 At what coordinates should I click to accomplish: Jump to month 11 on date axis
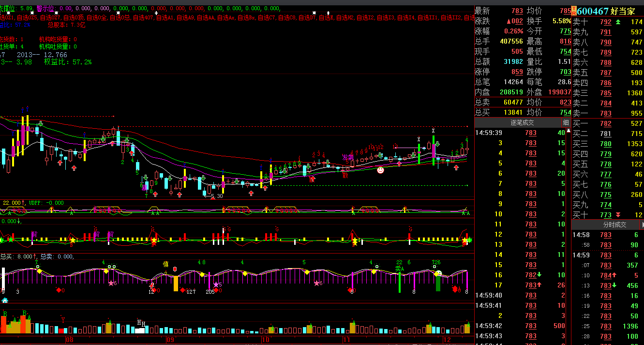(x=346, y=340)
